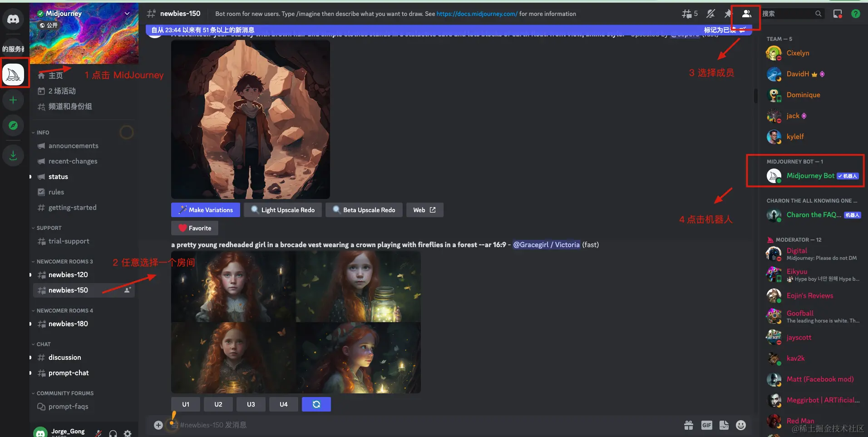This screenshot has height=437, width=868.
Task: Click Make Variations button
Action: (x=206, y=210)
